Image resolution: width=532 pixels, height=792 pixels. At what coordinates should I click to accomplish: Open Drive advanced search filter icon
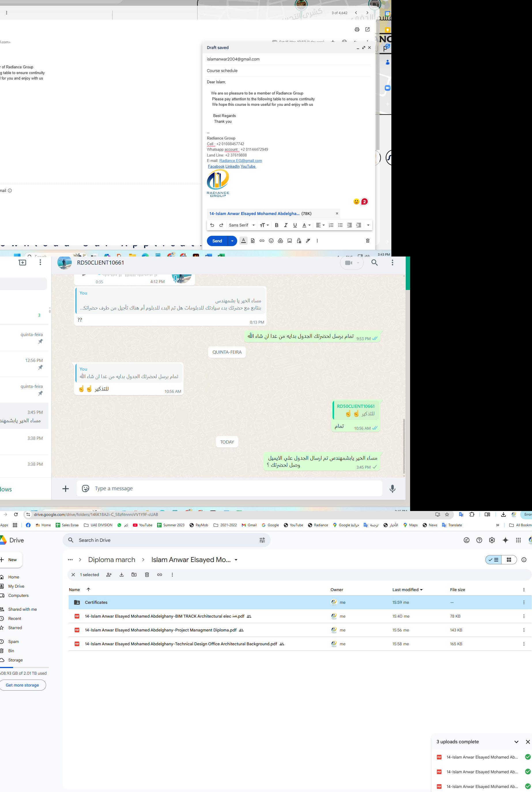(262, 540)
